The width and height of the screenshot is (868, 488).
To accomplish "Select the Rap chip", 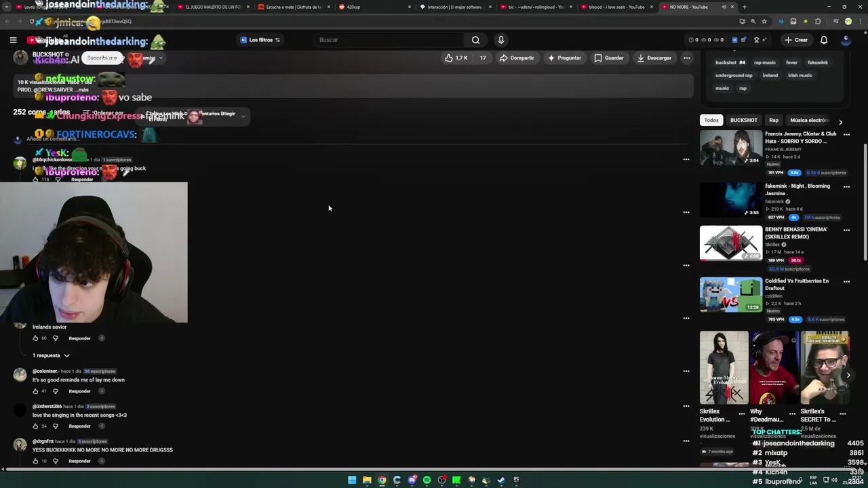I will (774, 120).
